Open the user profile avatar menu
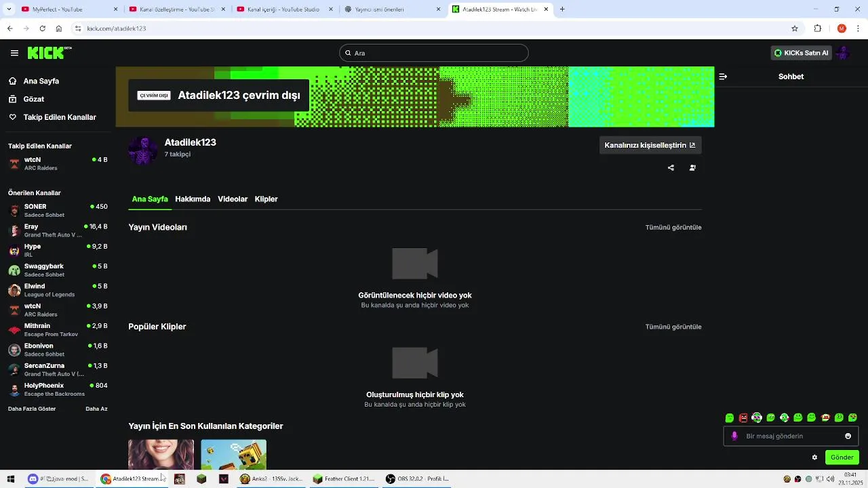868x488 pixels. click(843, 53)
